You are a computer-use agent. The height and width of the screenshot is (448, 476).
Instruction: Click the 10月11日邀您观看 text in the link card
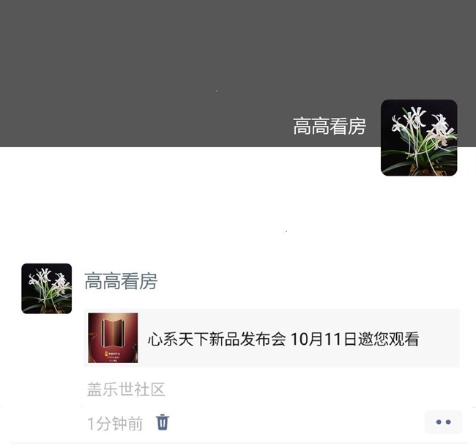point(355,339)
